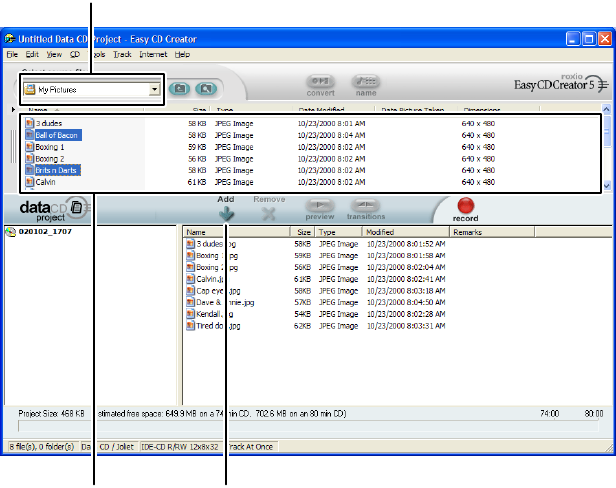
Task: Click Boxing 1 file icon in source list
Action: [x=29, y=147]
